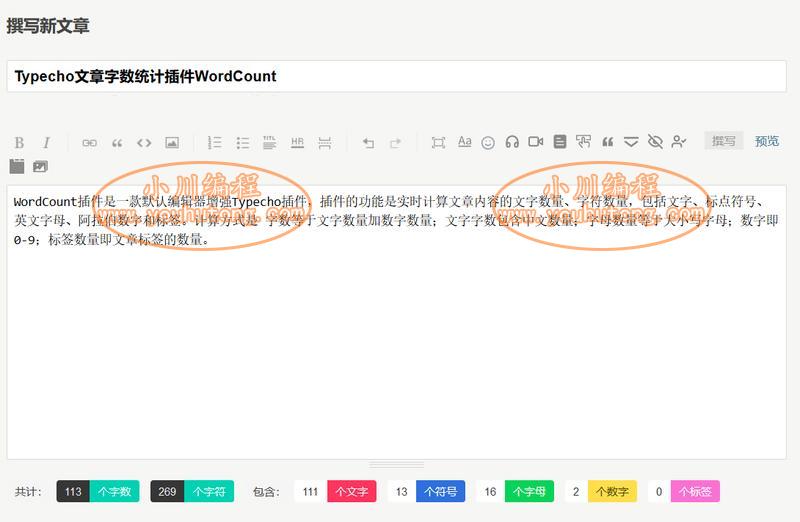Click the 113 total word count value
Image resolution: width=800 pixels, height=522 pixels.
73,491
